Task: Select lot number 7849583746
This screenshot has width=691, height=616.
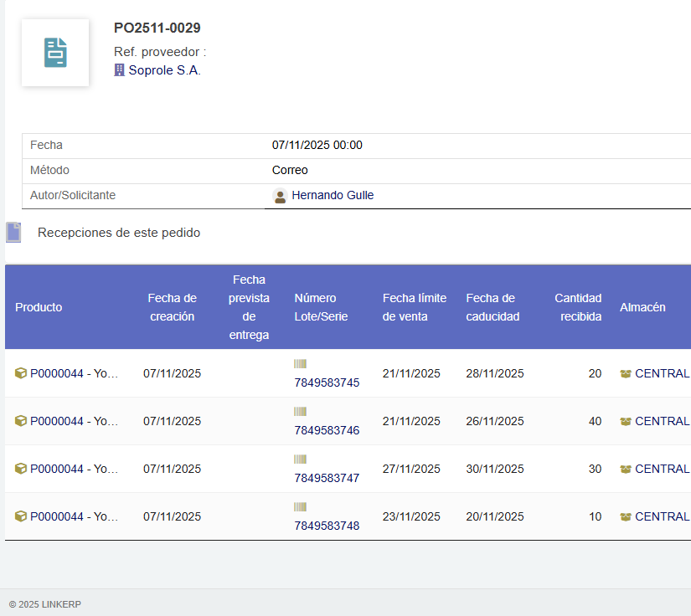Action: [327, 428]
